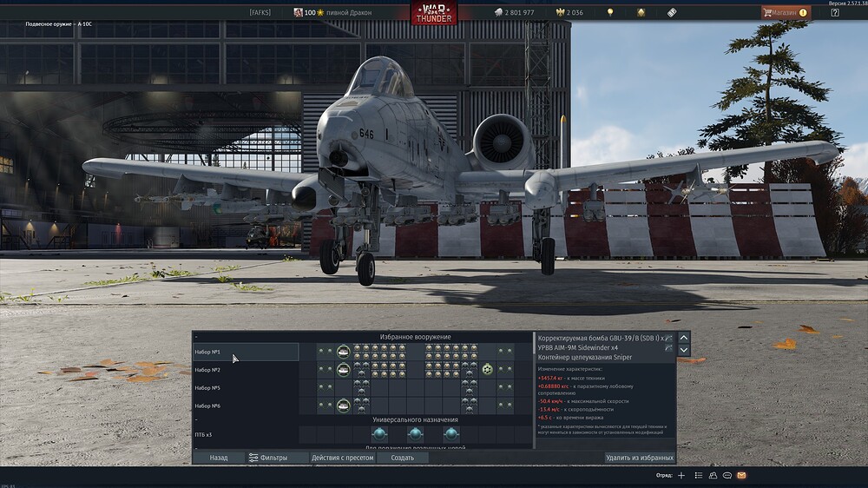Add squad member with plus icon
The height and width of the screenshot is (488, 868).
pos(681,475)
